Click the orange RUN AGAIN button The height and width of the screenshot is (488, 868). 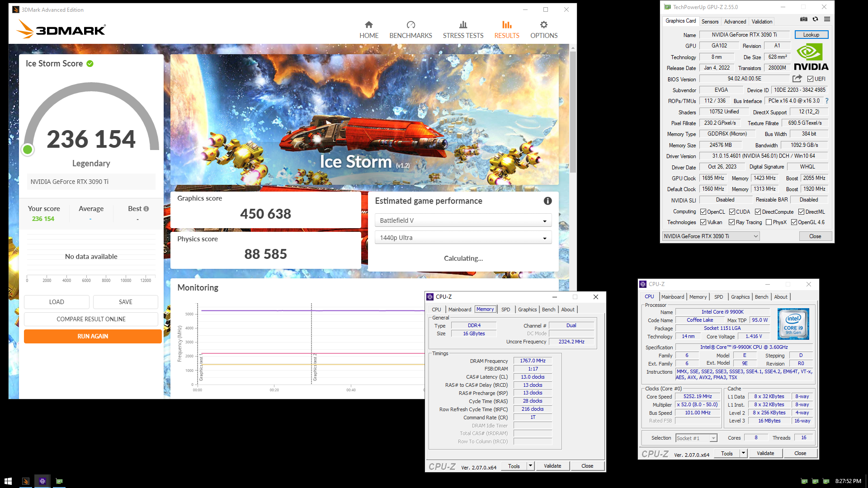click(x=93, y=336)
